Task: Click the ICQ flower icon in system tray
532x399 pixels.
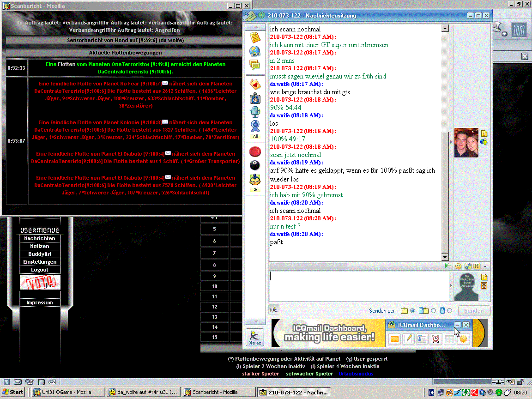Action: pyautogui.click(x=499, y=393)
